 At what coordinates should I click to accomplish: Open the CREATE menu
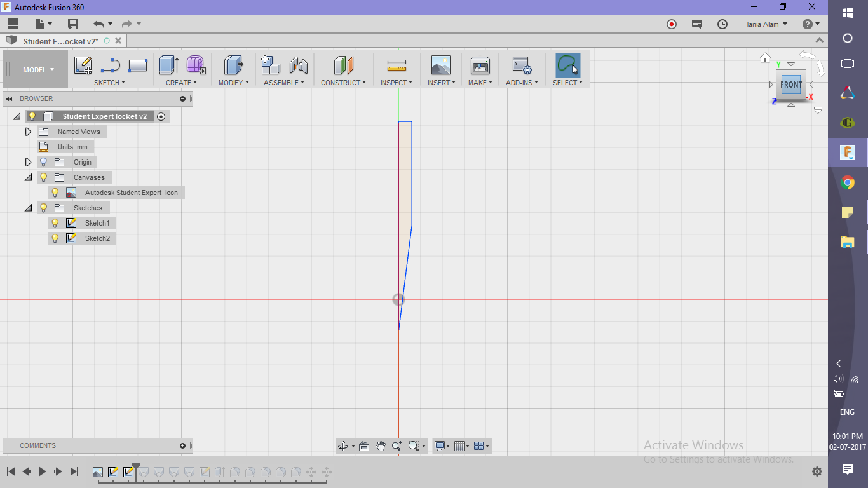point(181,83)
